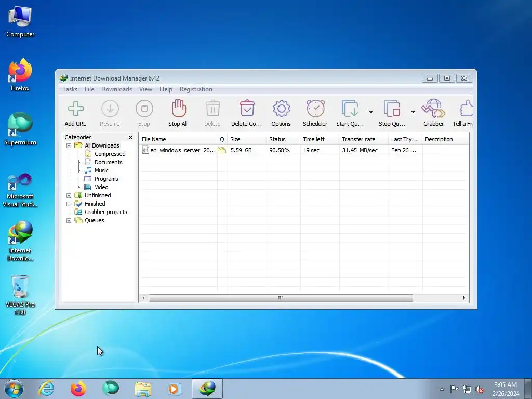Sort by the File Name column header
Image resolution: width=532 pixels, height=399 pixels.
coord(178,139)
